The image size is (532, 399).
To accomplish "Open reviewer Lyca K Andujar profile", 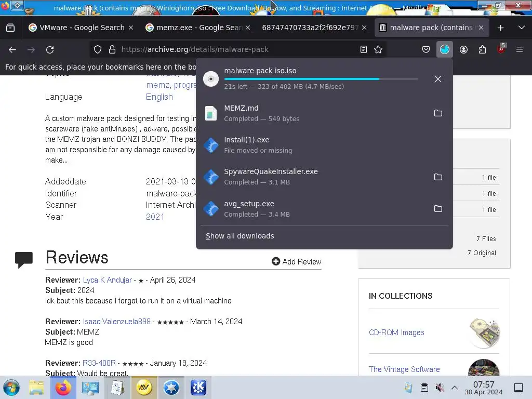I will 107,280.
